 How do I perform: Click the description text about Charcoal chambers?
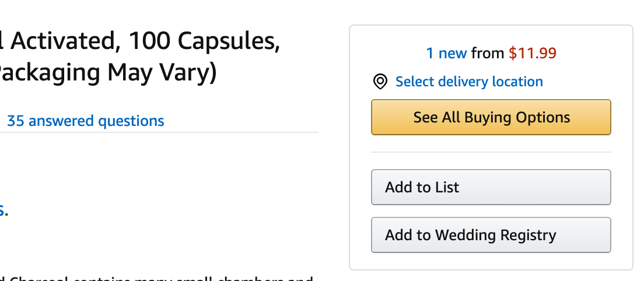coord(157,278)
